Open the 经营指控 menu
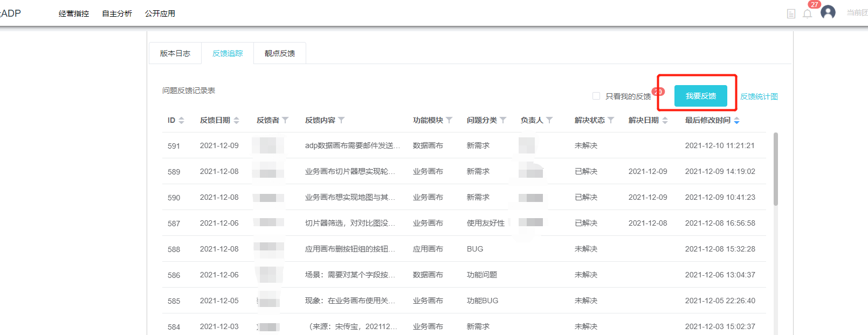This screenshot has width=868, height=335. (x=74, y=13)
